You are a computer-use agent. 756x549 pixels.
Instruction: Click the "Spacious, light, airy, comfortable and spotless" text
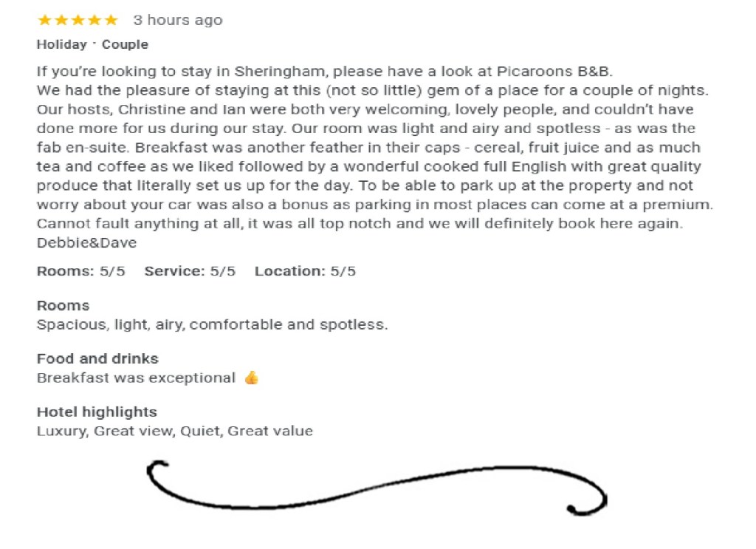point(212,324)
